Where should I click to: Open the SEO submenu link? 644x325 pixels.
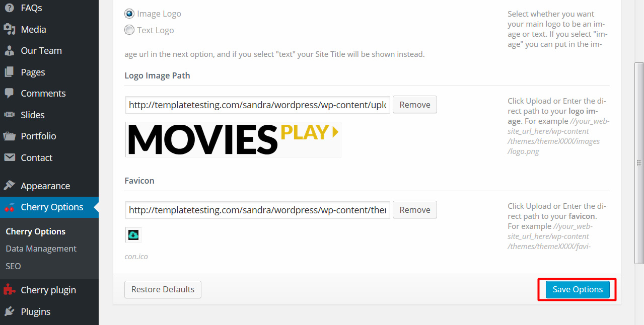(x=13, y=266)
